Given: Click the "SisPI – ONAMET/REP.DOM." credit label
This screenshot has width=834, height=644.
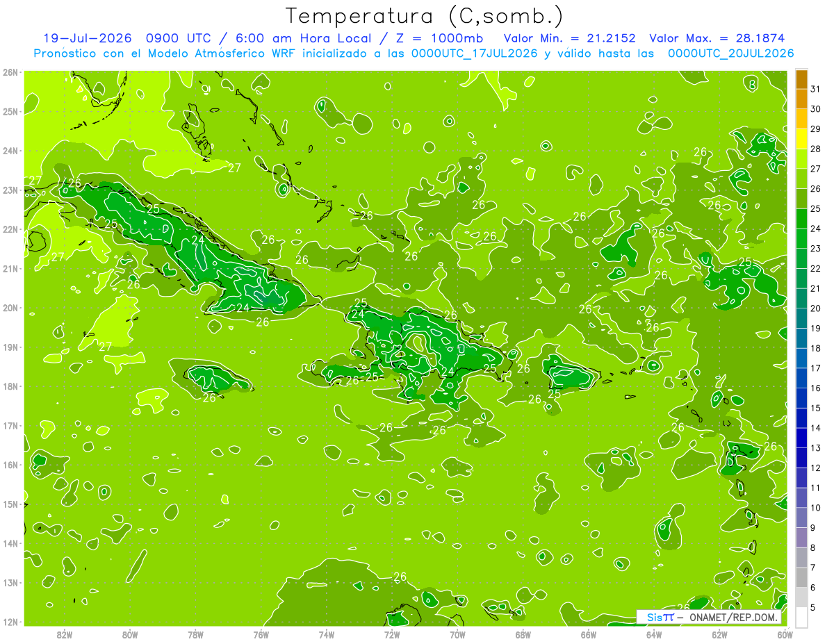Looking at the screenshot, I should [x=709, y=617].
